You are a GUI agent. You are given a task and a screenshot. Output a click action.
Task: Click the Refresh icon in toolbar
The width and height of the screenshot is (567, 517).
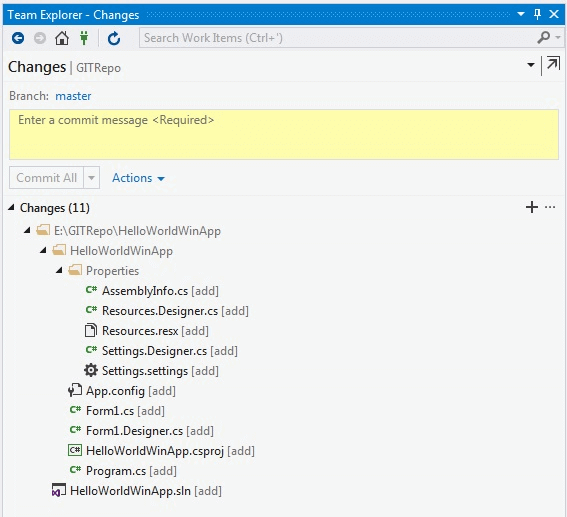[x=114, y=38]
